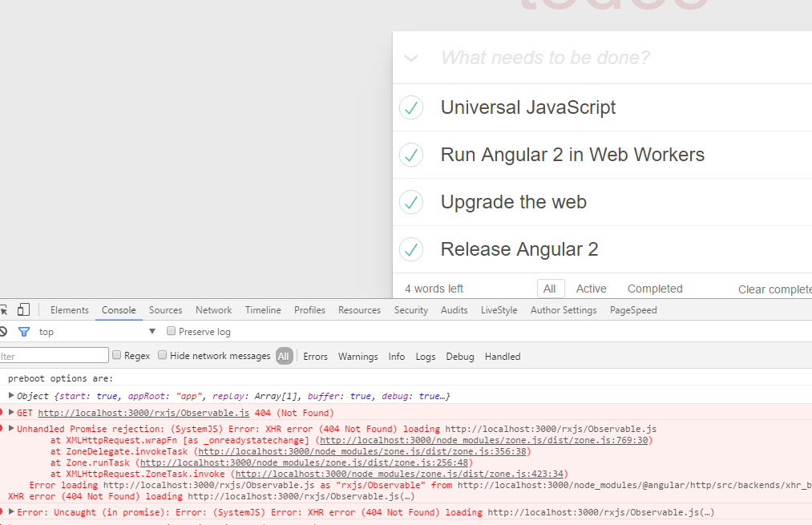
Task: Click the Release Angular 2 todo text
Action: 519,249
